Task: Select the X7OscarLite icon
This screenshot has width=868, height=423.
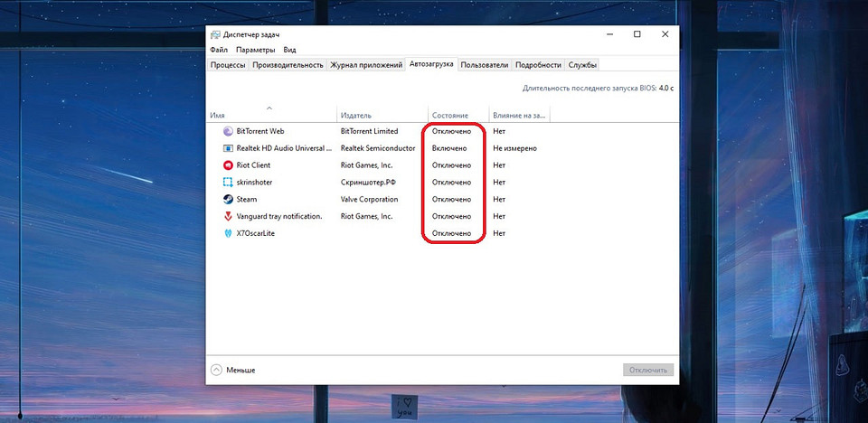Action: tap(228, 234)
